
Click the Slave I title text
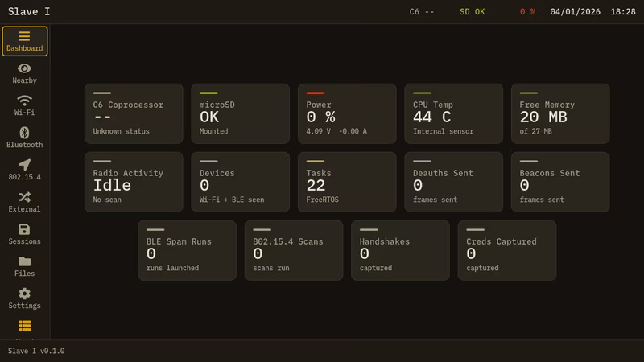29,11
